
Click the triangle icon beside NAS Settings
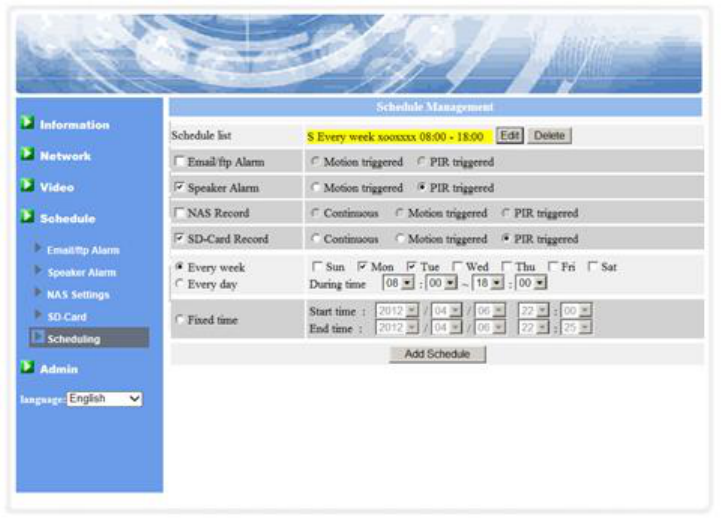[38, 293]
